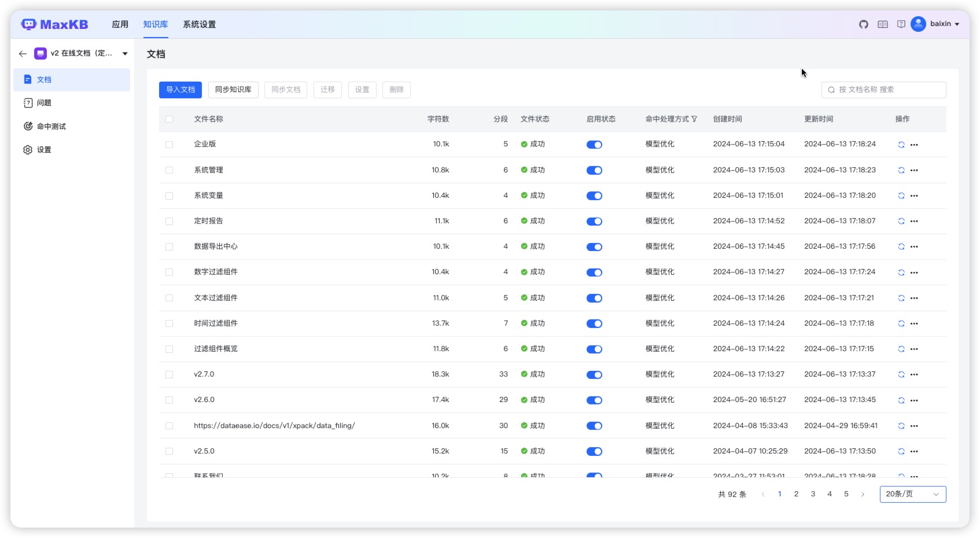The image size is (980, 538).
Task: Select all documents via header checkbox
Action: 170,119
